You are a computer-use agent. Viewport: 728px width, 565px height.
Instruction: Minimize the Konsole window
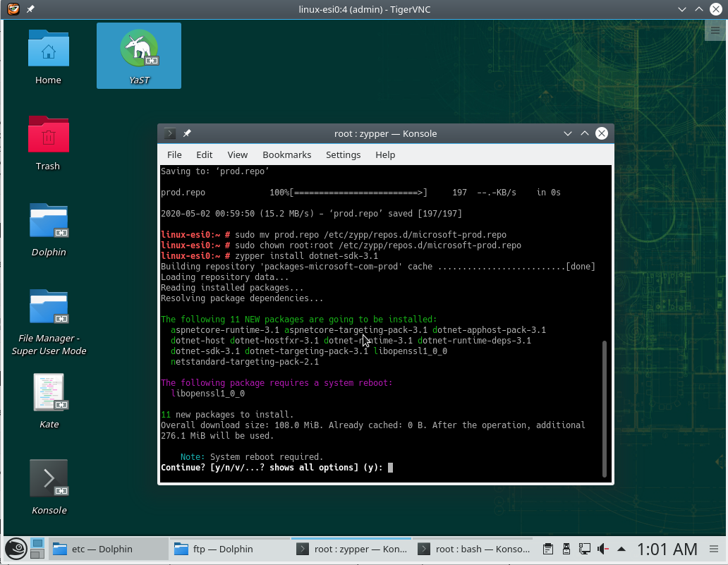coord(567,134)
